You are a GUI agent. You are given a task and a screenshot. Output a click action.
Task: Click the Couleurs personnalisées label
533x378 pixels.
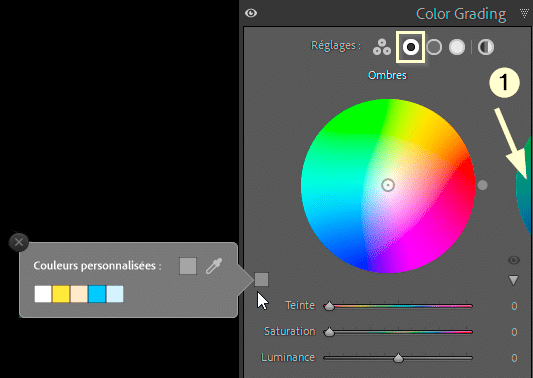point(98,266)
